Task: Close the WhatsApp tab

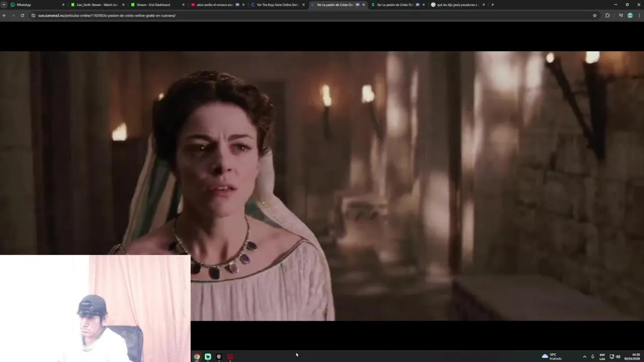Action: pos(63,5)
